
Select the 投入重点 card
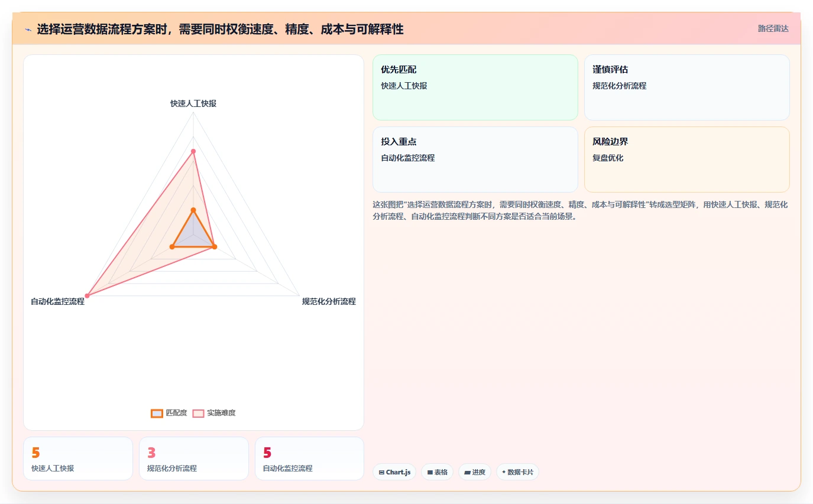[x=475, y=160]
